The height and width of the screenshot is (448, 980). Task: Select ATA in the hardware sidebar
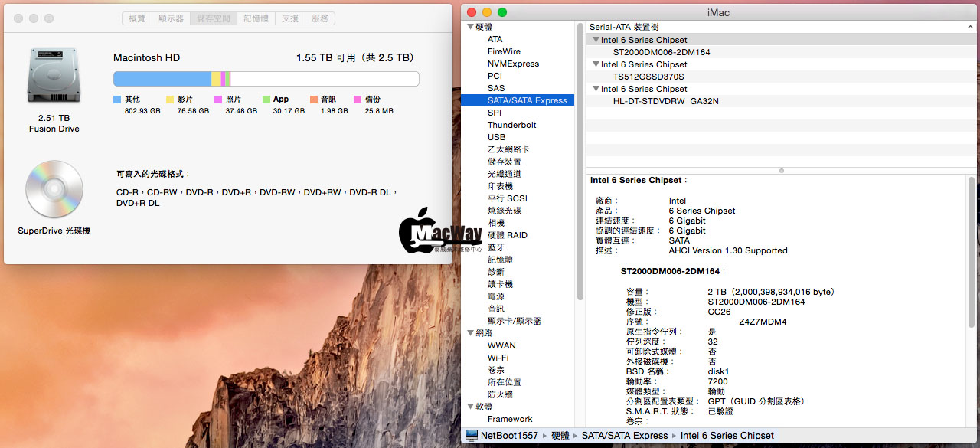pyautogui.click(x=495, y=39)
